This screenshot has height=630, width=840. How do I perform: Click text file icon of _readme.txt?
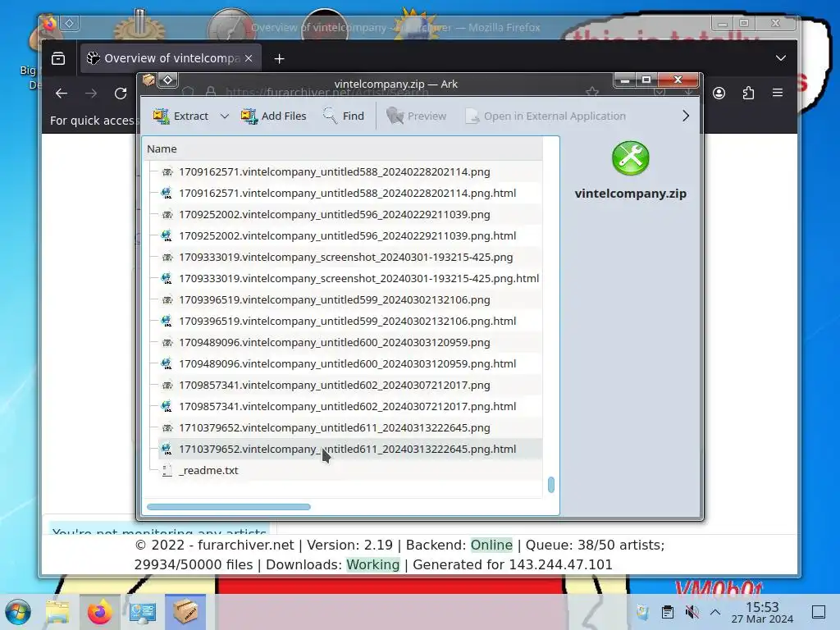point(167,470)
